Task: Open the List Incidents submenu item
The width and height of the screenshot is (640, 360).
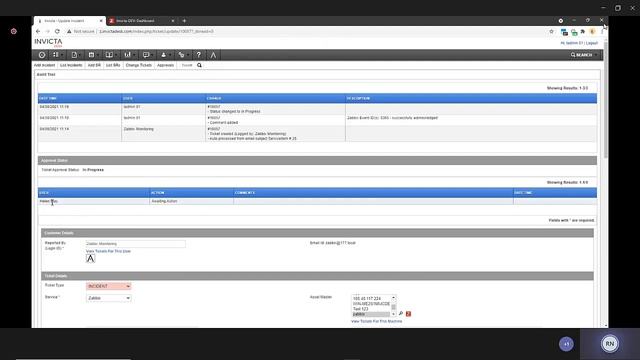Action: (71, 65)
